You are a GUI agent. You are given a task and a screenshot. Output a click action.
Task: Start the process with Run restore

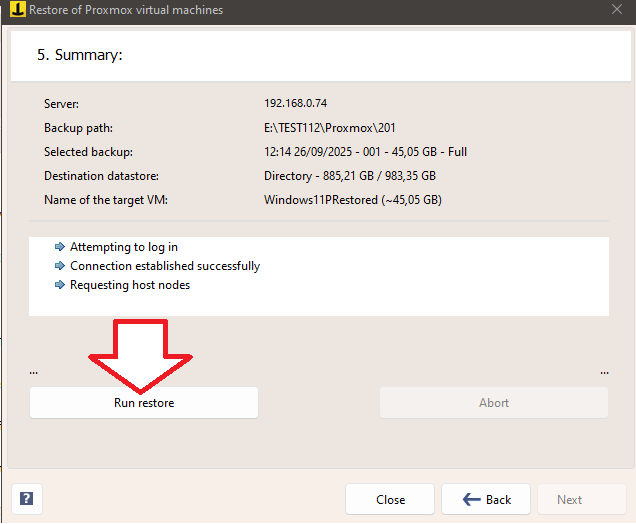click(144, 403)
